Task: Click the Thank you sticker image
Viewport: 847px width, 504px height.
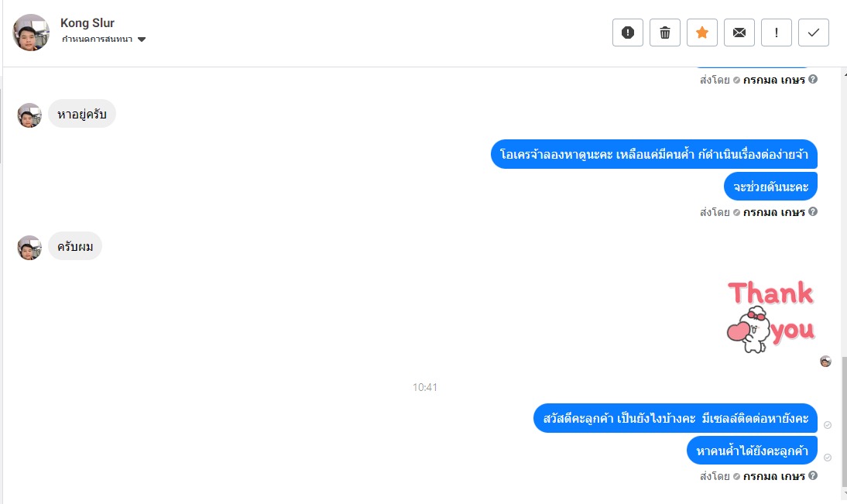Action: (771, 317)
